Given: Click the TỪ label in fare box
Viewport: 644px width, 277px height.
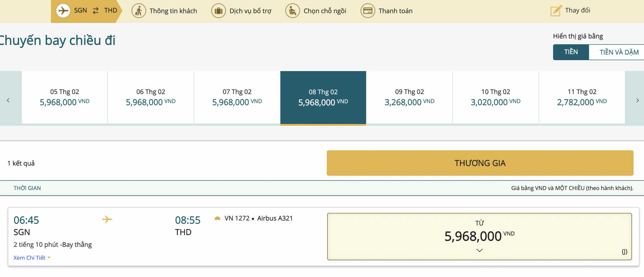Looking at the screenshot, I should 479,223.
